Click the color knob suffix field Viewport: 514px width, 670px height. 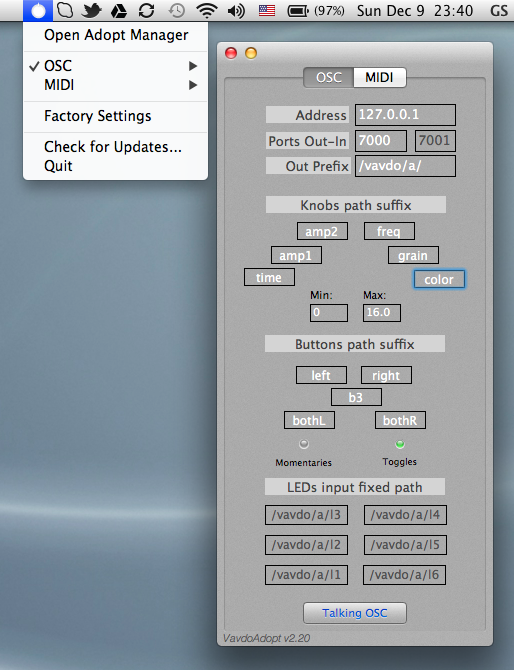coord(439,279)
